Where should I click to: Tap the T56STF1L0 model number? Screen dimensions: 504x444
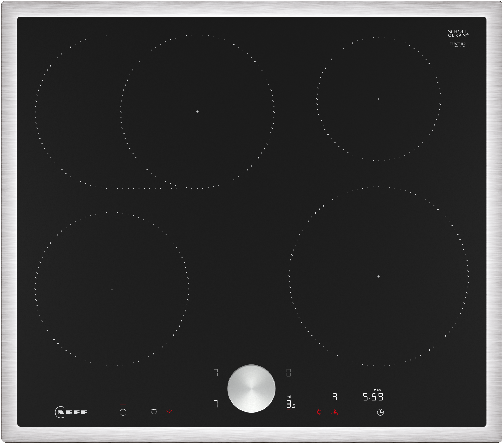coord(458,44)
